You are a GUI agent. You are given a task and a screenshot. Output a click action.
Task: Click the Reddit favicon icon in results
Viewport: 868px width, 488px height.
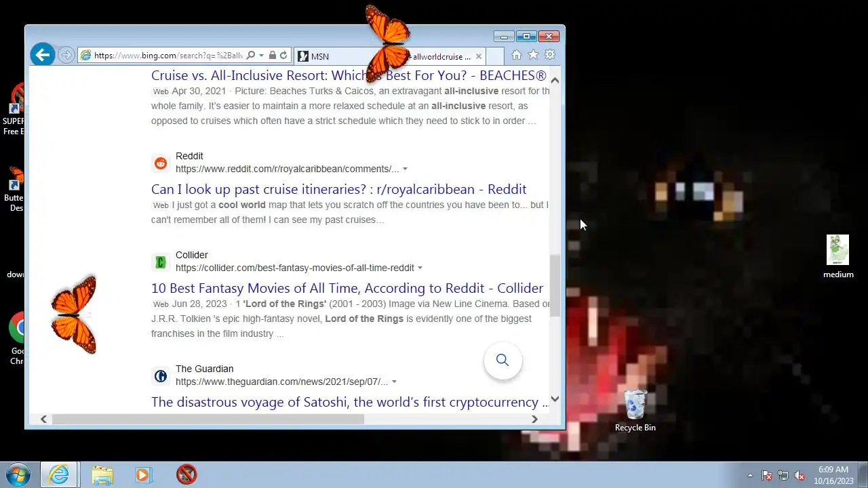161,163
